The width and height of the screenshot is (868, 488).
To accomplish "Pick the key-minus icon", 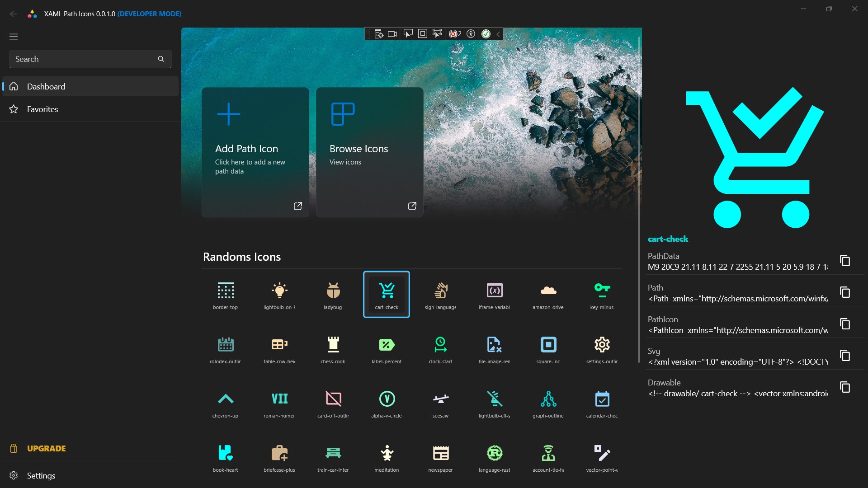I will (x=602, y=294).
